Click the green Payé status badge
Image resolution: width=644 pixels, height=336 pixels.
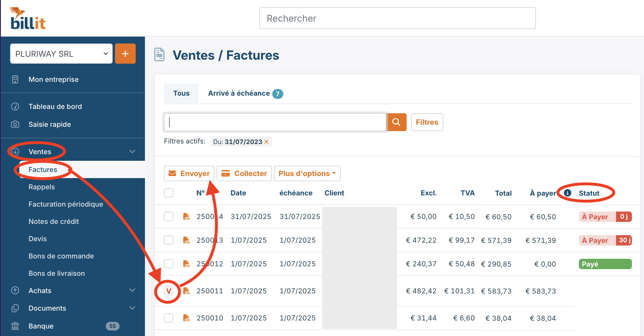pyautogui.click(x=605, y=264)
